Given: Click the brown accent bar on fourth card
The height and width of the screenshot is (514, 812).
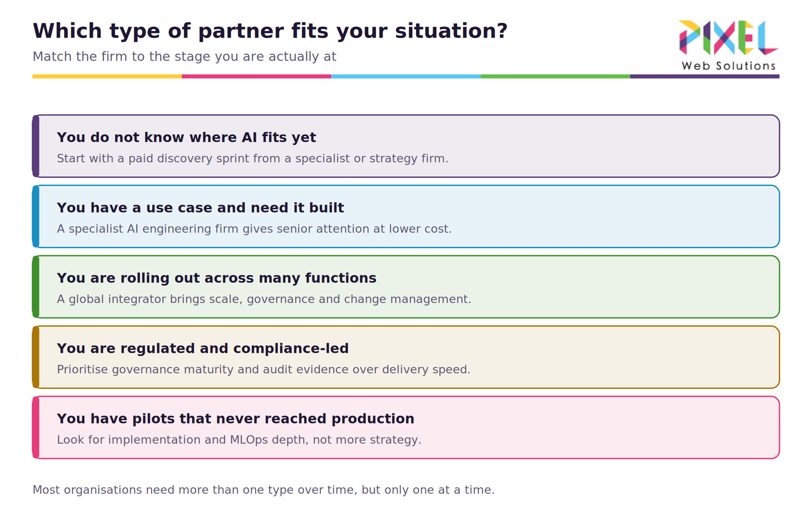Looking at the screenshot, I should pos(36,357).
